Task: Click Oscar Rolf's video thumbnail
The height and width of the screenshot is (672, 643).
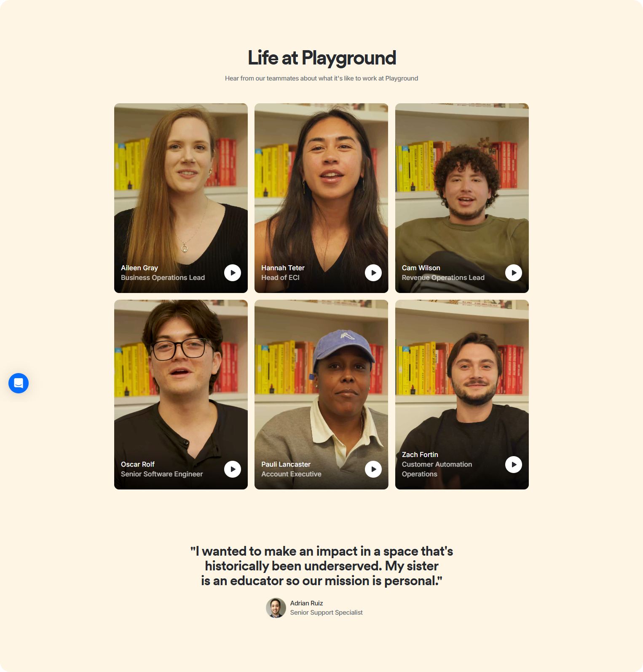Action: pyautogui.click(x=181, y=395)
